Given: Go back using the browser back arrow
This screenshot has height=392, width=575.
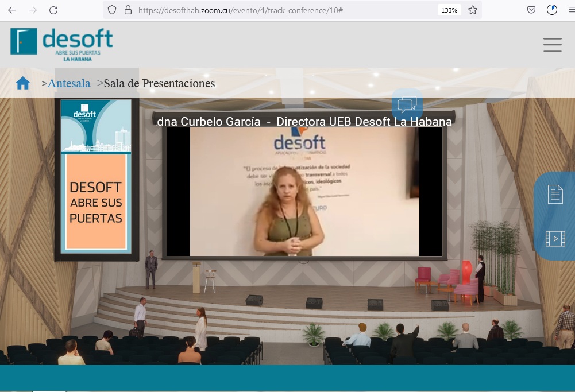Looking at the screenshot, I should (x=12, y=10).
